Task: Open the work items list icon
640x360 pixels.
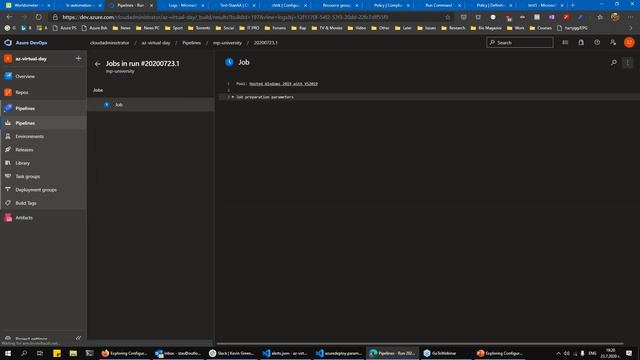Action: 565,42
